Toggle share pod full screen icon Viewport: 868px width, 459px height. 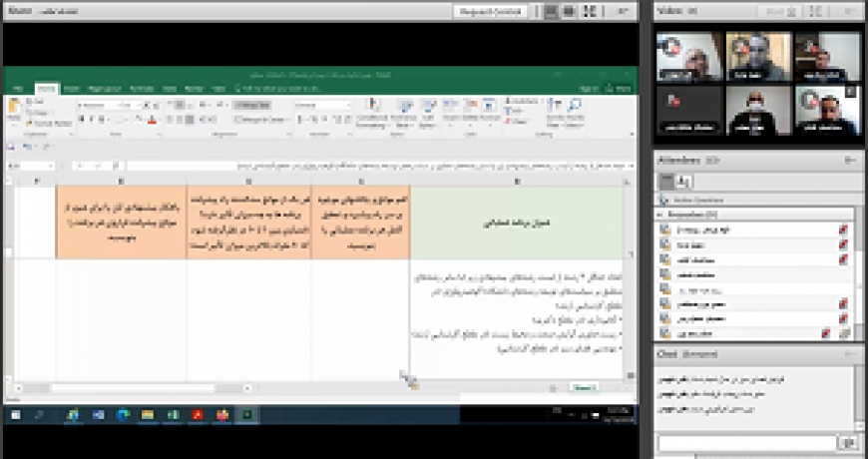click(590, 11)
